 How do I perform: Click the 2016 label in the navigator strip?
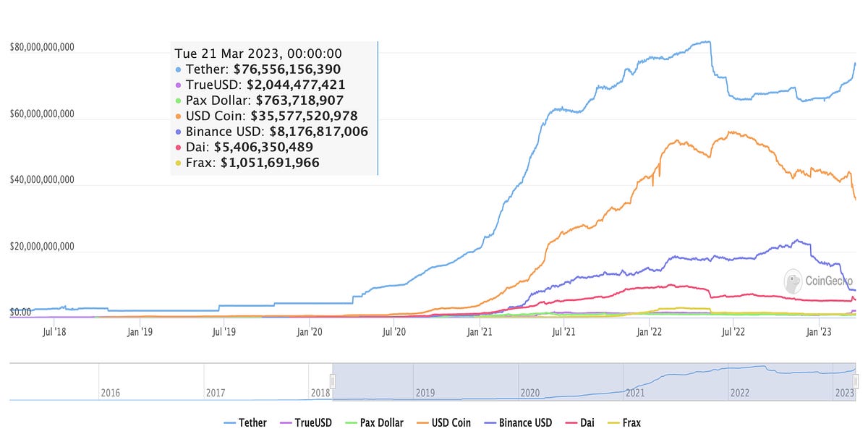point(110,393)
